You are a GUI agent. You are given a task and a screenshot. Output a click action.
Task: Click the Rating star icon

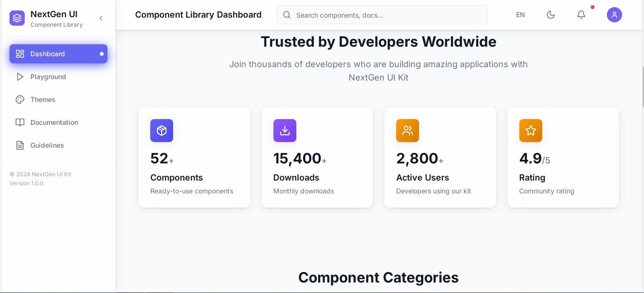click(x=531, y=131)
